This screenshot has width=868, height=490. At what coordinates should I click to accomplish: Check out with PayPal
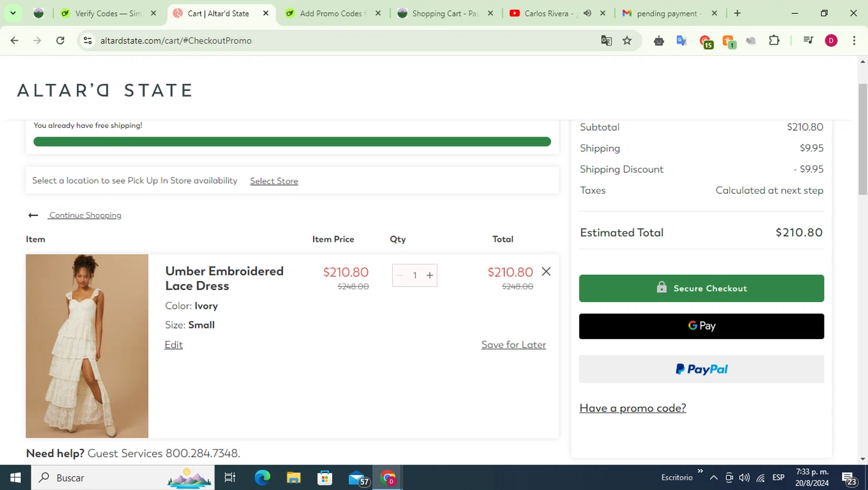[x=701, y=369]
